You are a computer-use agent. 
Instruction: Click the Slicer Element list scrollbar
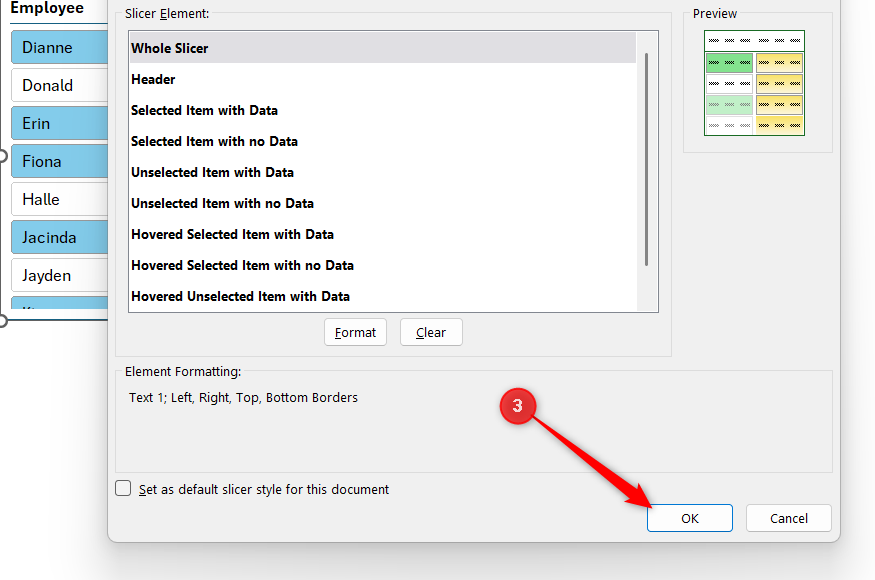[x=646, y=159]
